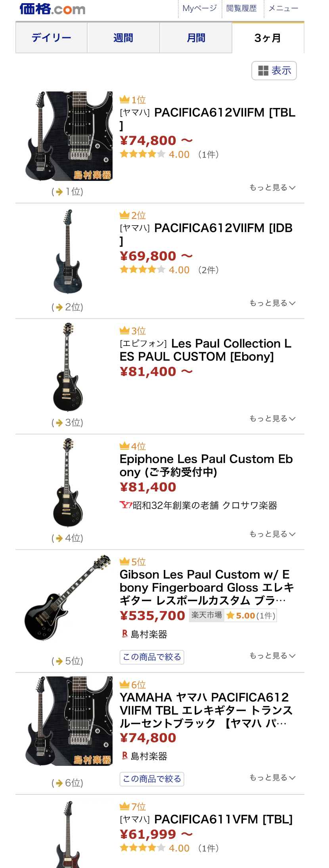The width and height of the screenshot is (329, 868).
Task: Click the star rating of PACIFICA612VIIFM IDB
Action: (x=142, y=270)
